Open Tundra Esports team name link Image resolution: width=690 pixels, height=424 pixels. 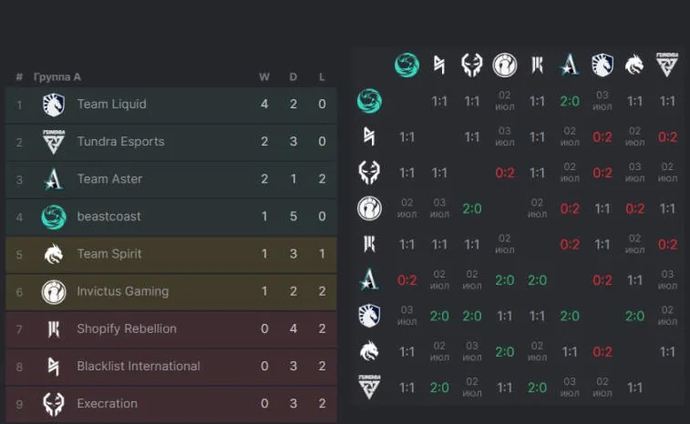(120, 141)
